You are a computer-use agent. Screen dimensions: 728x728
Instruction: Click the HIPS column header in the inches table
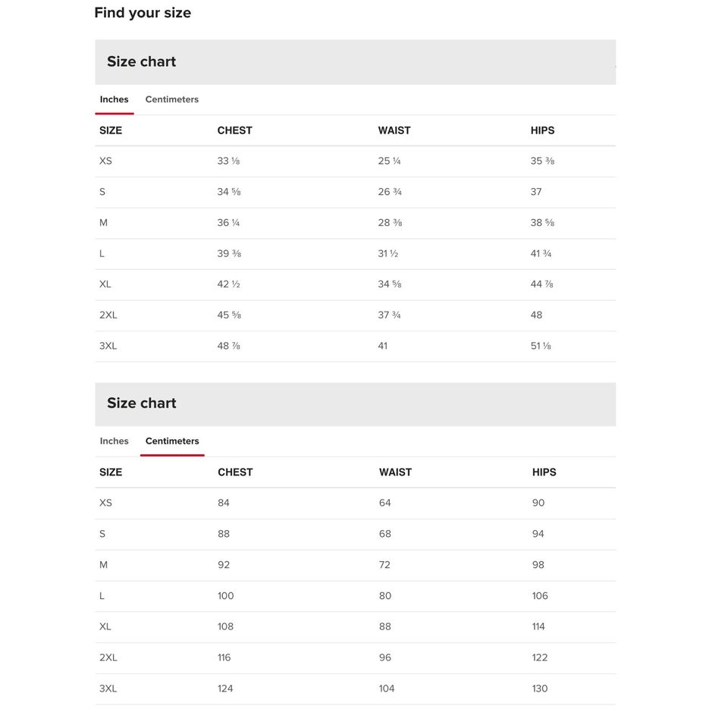[542, 130]
